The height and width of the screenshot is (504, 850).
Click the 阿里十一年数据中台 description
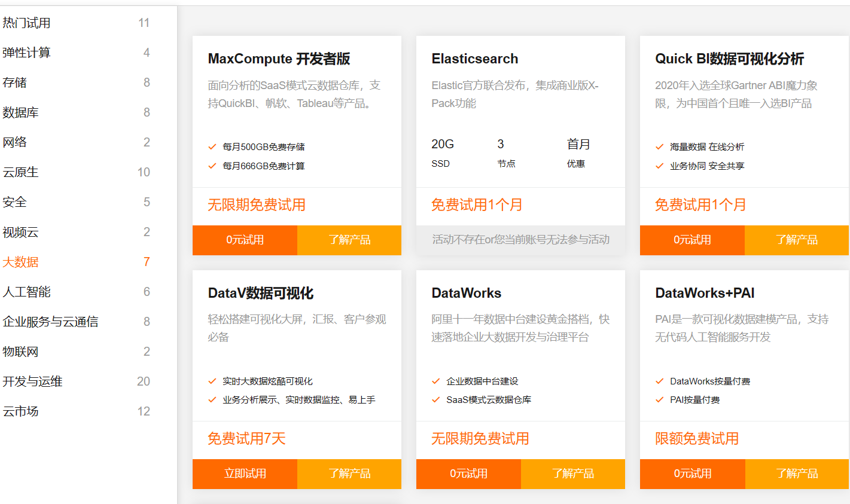click(520, 328)
